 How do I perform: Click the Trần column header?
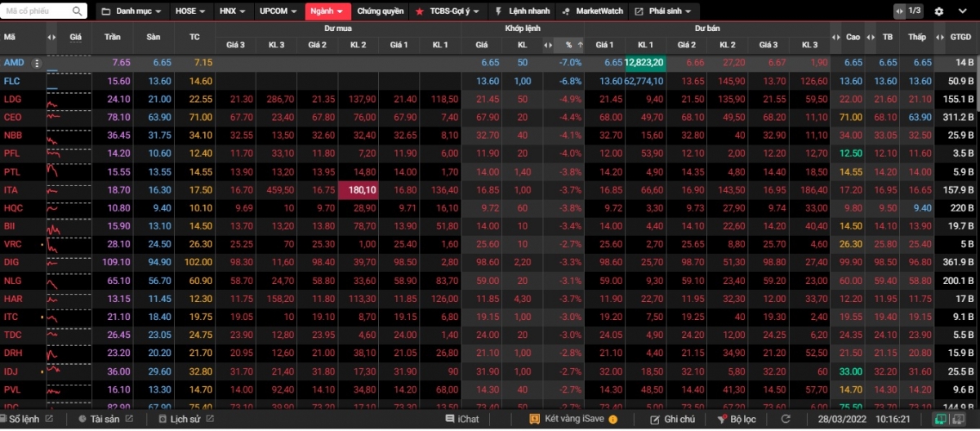click(x=113, y=38)
